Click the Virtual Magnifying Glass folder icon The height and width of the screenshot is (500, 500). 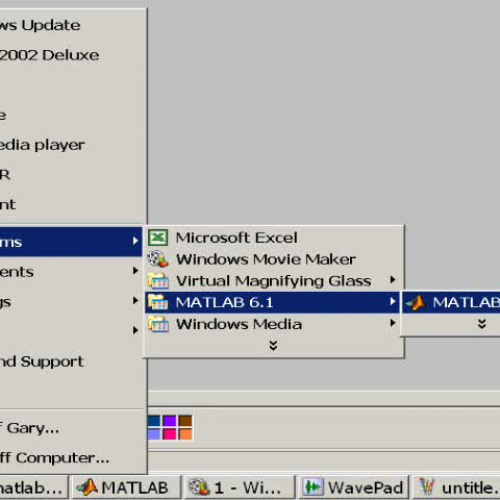click(158, 281)
